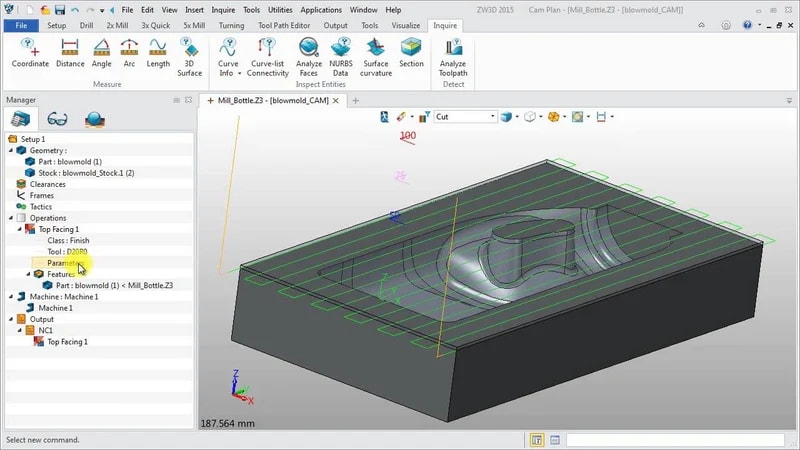The image size is (800, 450).
Task: Open the Curve Info inspector
Action: coord(228,57)
